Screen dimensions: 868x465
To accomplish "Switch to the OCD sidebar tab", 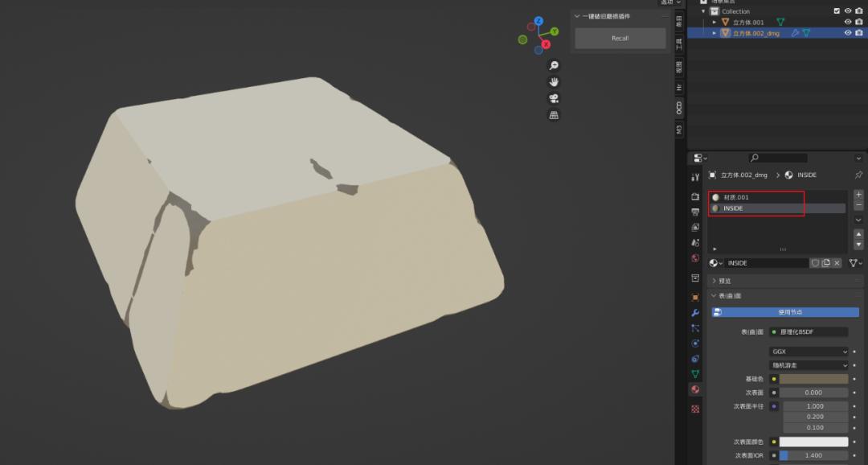I will tap(679, 108).
